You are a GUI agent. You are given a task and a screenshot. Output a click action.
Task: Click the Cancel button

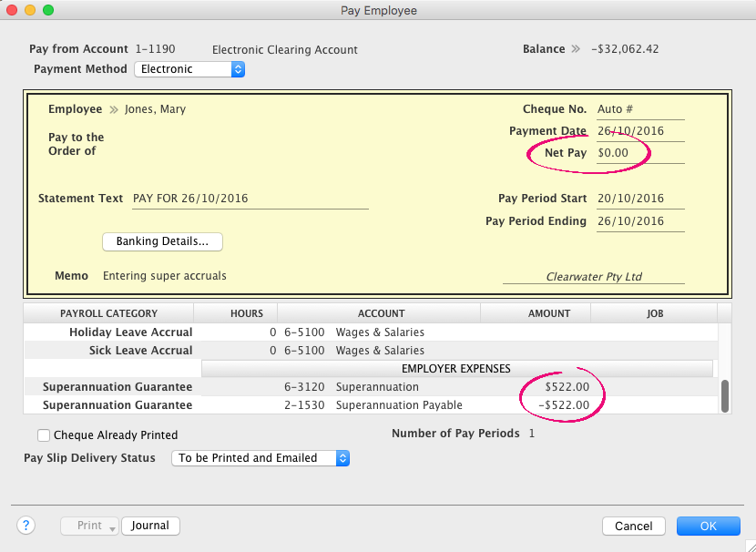[x=633, y=526]
